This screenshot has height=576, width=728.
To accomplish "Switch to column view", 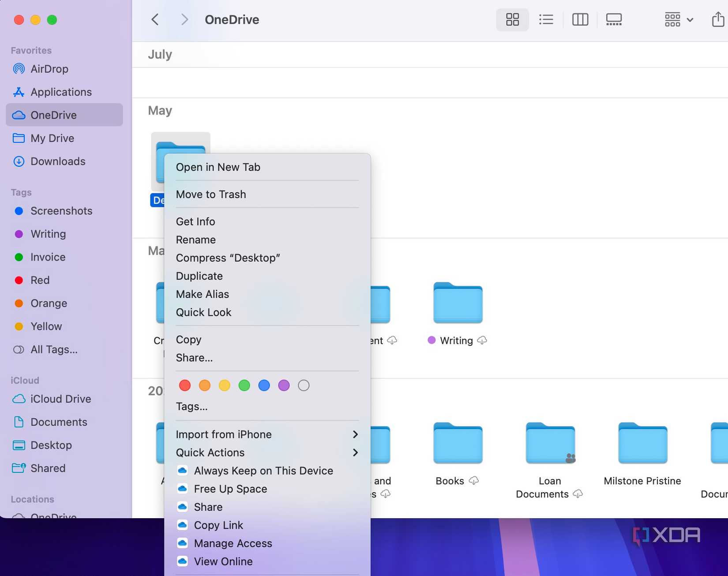I will (580, 19).
